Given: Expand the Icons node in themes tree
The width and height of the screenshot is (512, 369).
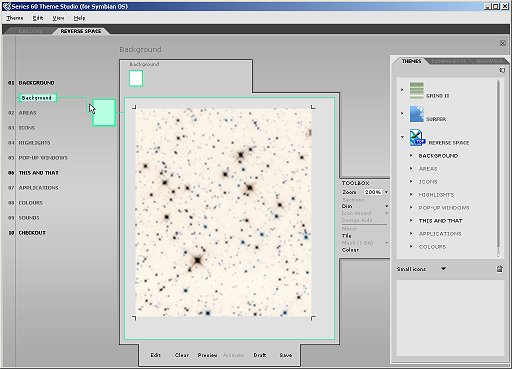Looking at the screenshot, I should (411, 181).
